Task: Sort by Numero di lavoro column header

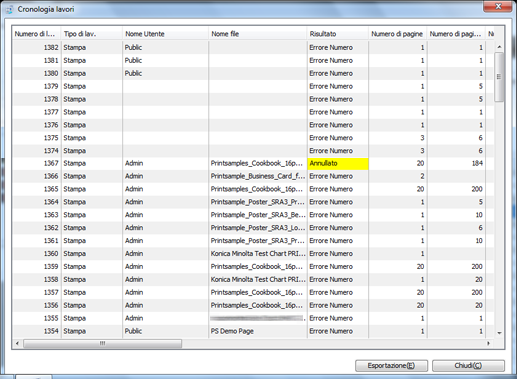Action: click(x=37, y=34)
